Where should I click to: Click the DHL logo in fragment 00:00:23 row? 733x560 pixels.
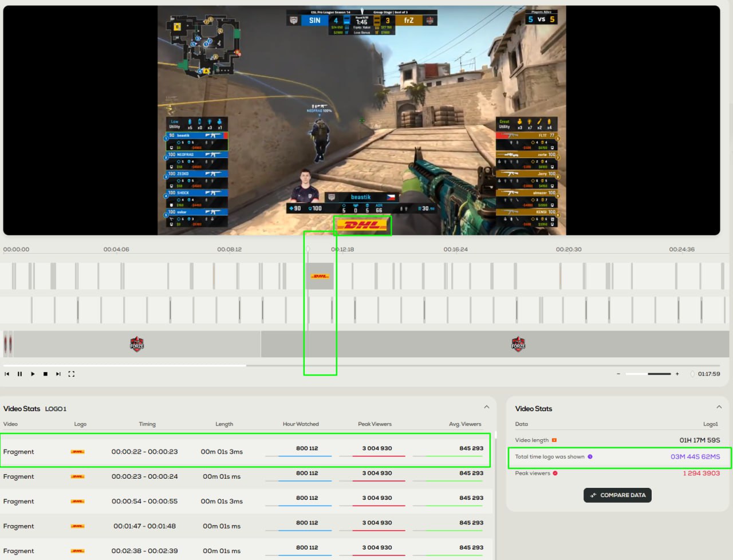(78, 476)
